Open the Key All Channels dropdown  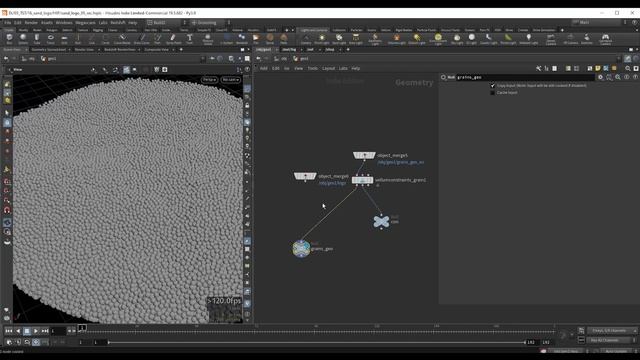[x=612, y=340]
